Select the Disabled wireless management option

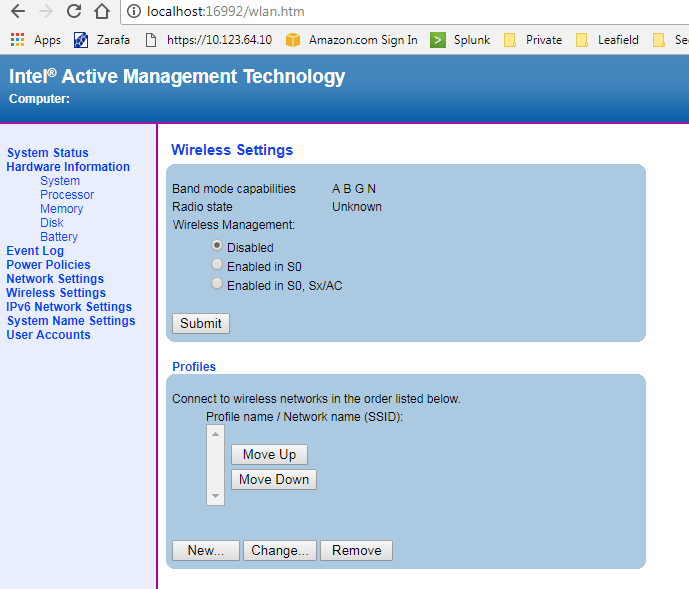click(x=217, y=245)
